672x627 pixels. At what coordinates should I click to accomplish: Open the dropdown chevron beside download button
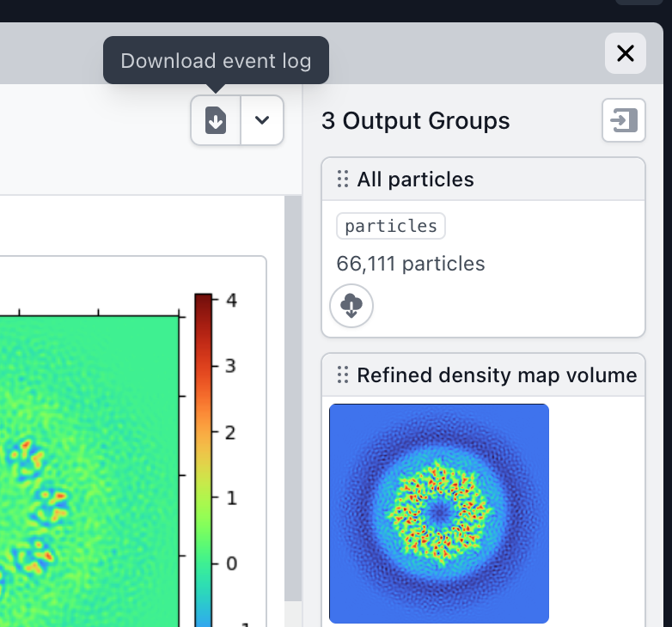coord(262,120)
